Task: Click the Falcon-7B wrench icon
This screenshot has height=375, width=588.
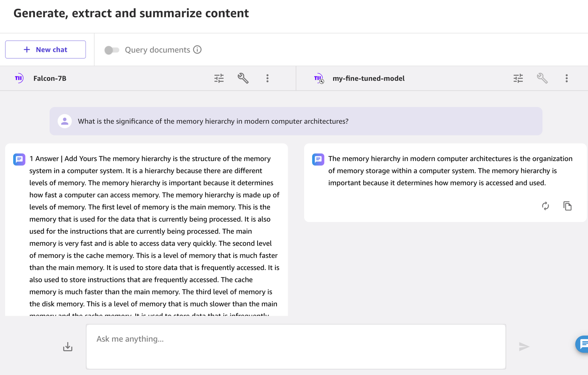Action: [x=243, y=78]
